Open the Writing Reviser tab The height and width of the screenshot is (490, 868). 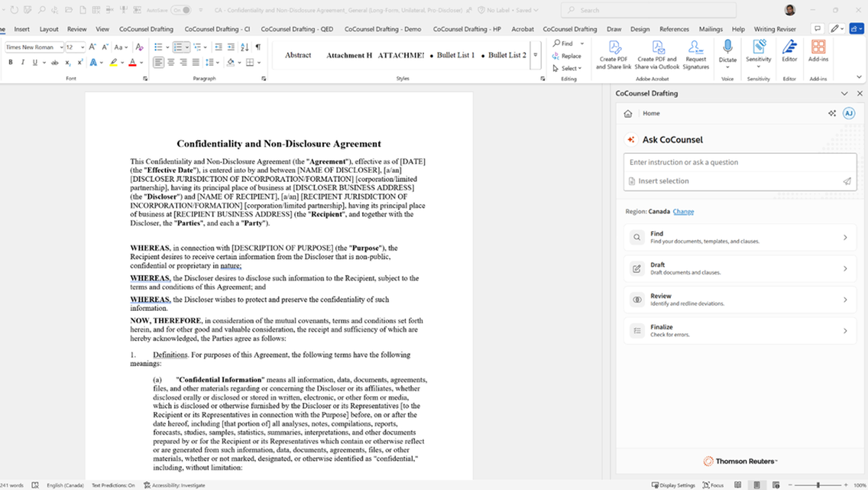[x=775, y=29]
